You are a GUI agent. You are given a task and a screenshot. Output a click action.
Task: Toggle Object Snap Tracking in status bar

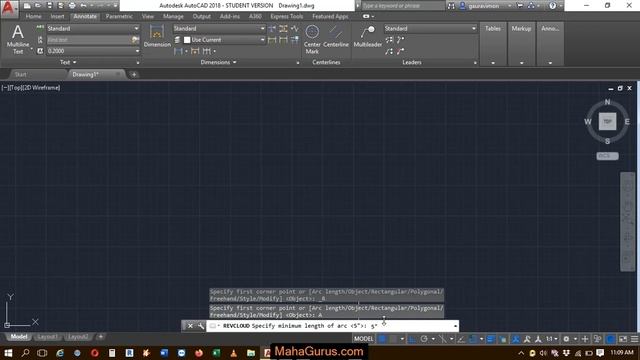(x=461, y=339)
